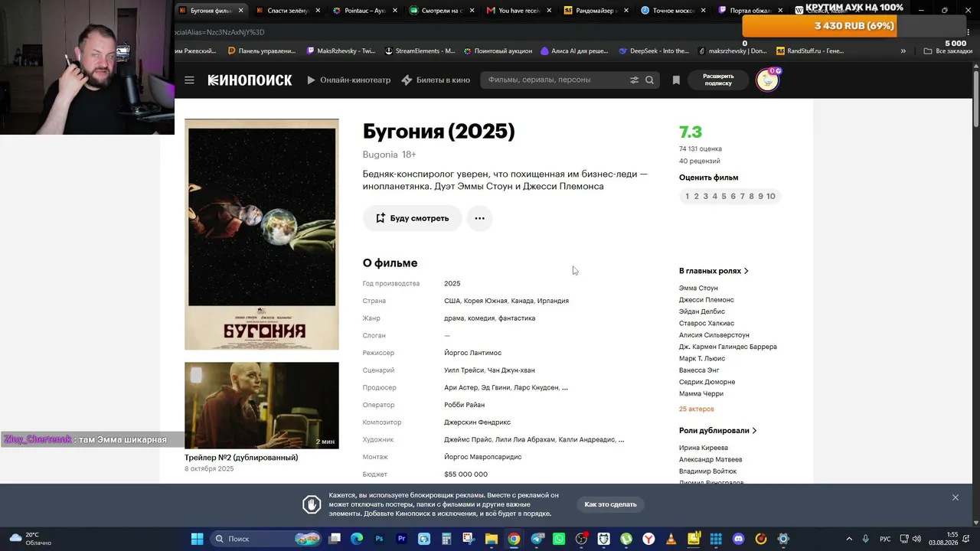
Task: Open DeepSeek bookmark
Action: [654, 51]
